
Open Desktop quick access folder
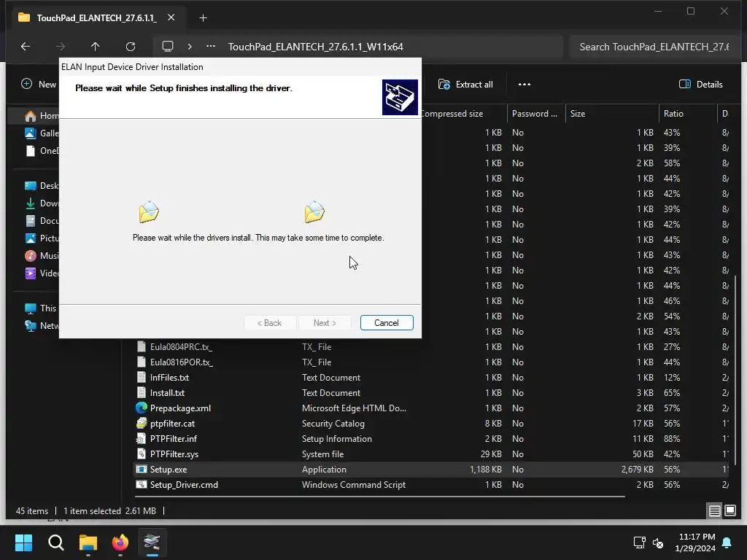[x=42, y=186]
